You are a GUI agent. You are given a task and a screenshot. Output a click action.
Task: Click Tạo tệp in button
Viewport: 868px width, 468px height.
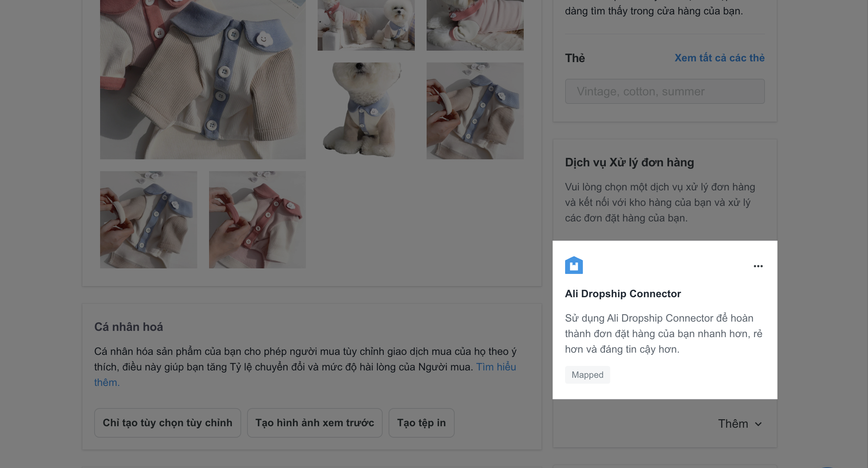421,423
